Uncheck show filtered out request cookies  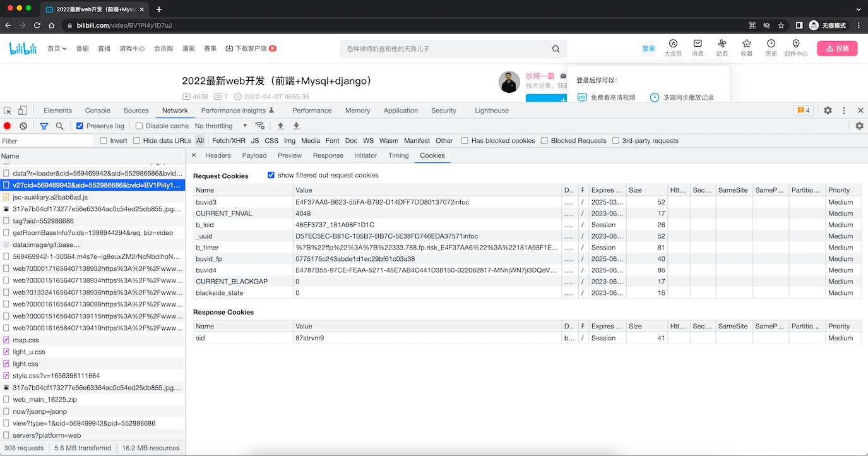click(x=271, y=175)
